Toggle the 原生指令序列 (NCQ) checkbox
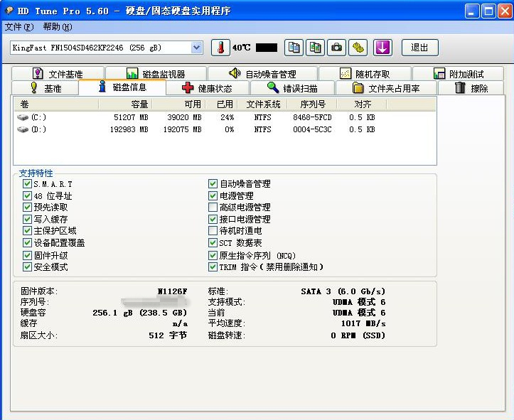This screenshot has height=420, width=514. click(x=213, y=255)
